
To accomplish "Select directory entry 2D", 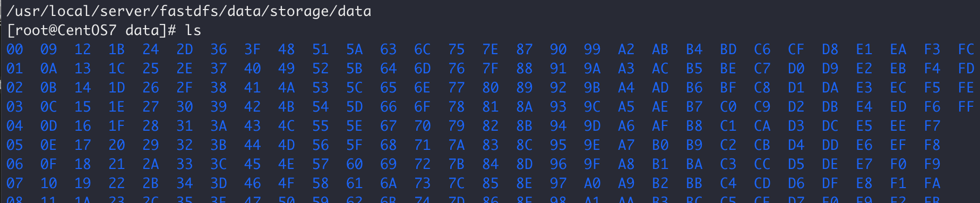I will [185, 49].
